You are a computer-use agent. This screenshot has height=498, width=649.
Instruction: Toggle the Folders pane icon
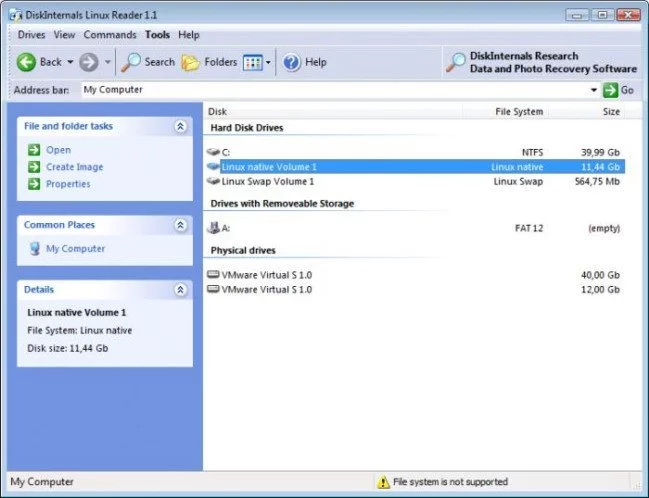[x=190, y=63]
